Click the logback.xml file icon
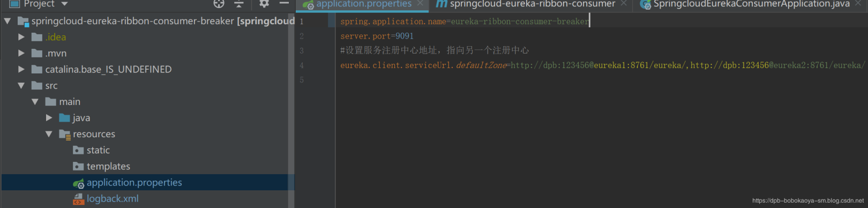The image size is (868, 208). [x=78, y=199]
